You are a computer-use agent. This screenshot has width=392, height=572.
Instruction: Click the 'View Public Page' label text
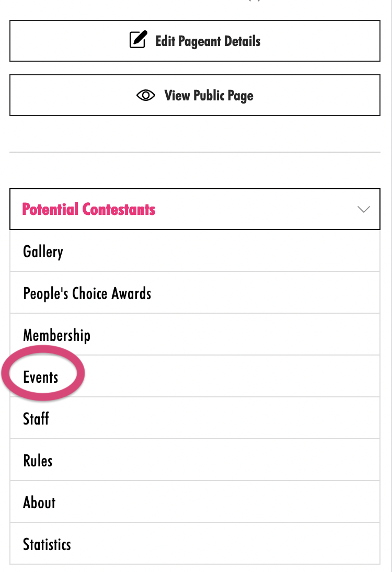209,95
